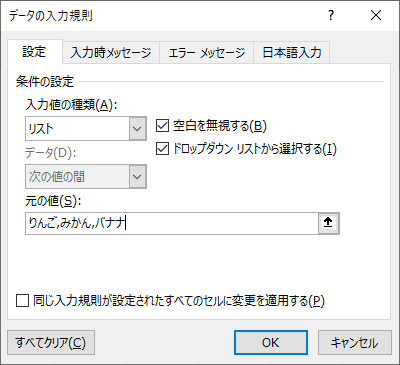Click into the 元の値 input field
This screenshot has width=400, height=365.
pyautogui.click(x=172, y=223)
